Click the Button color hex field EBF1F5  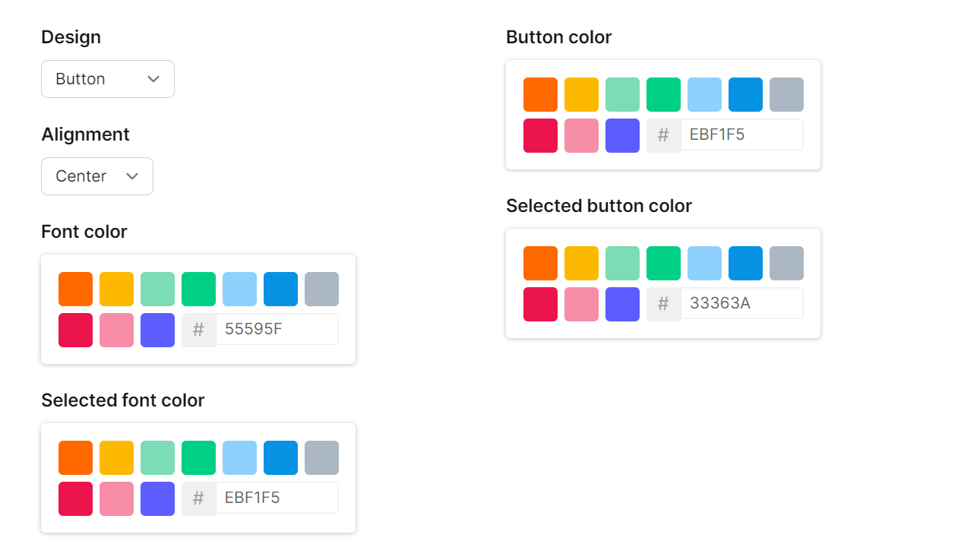pyautogui.click(x=742, y=135)
